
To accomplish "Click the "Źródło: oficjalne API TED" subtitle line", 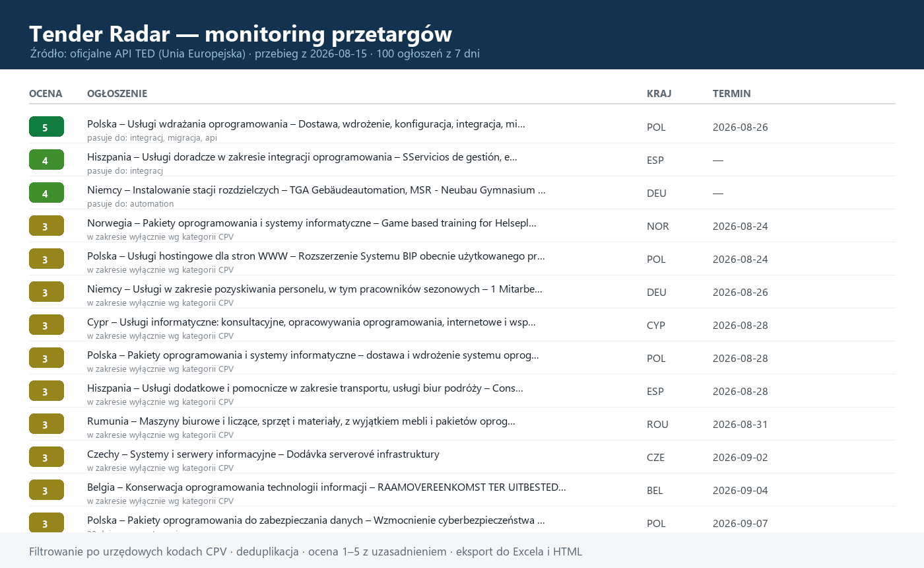I will (x=255, y=53).
